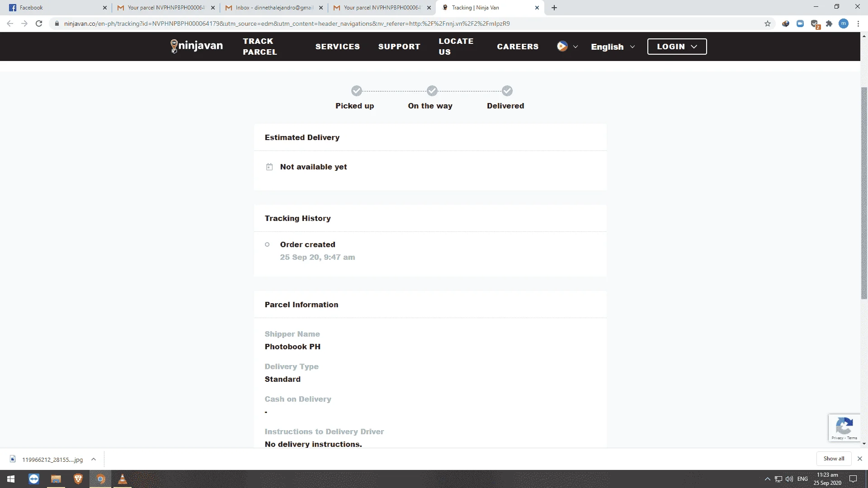
Task: Close the Facebook tab
Action: [105, 8]
